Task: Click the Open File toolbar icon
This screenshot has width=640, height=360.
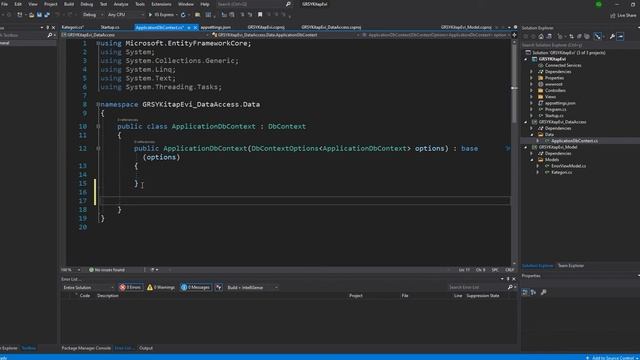Action: 31,15
